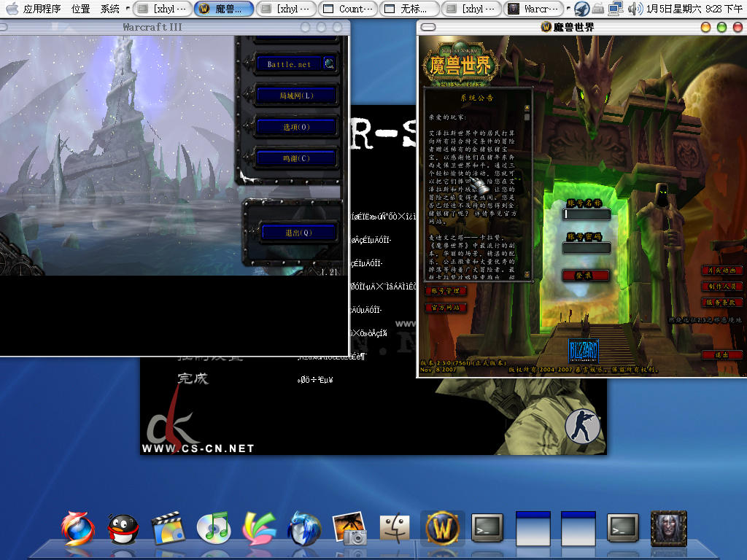This screenshot has height=560, width=747.
Task: Open the terminal icon beside the Arthas dock icon
Action: pos(623,528)
